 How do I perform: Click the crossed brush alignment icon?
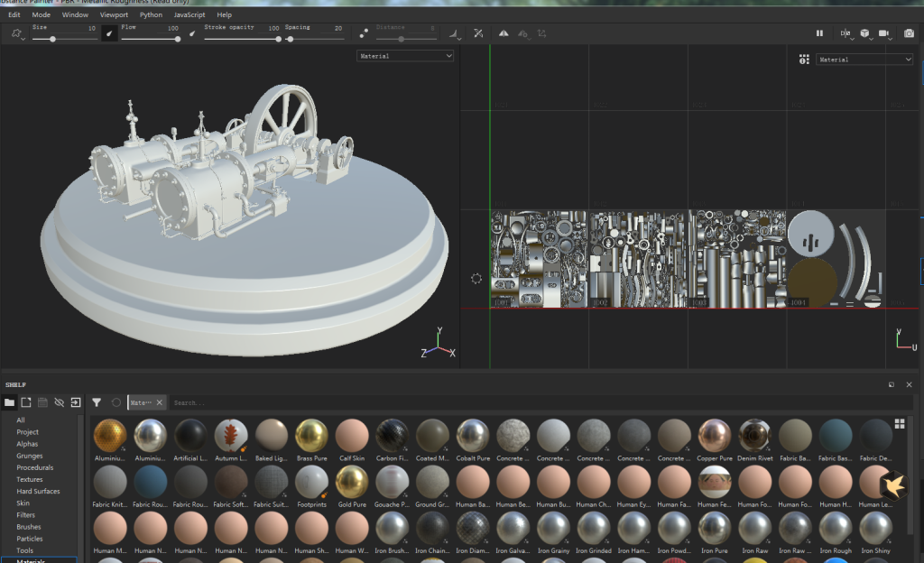[x=478, y=33]
